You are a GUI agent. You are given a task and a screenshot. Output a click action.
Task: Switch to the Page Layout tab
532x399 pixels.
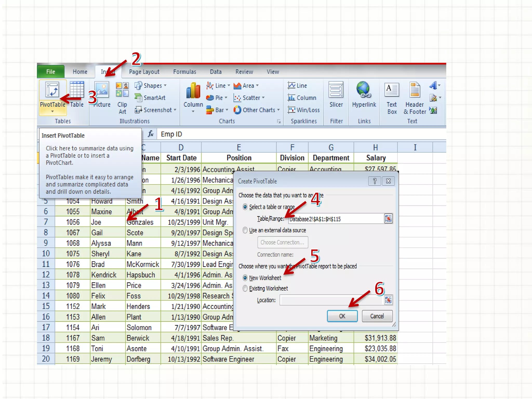144,72
